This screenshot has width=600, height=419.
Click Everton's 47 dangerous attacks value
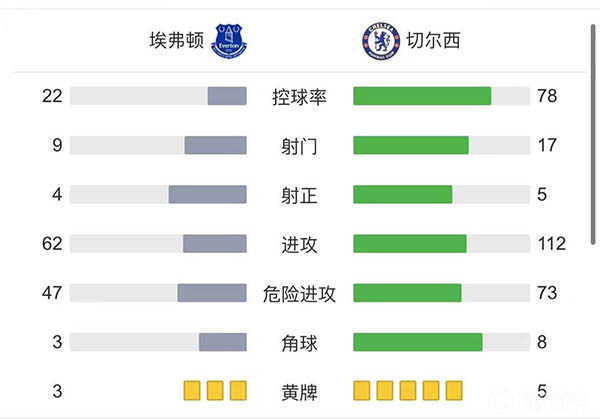pos(53,293)
